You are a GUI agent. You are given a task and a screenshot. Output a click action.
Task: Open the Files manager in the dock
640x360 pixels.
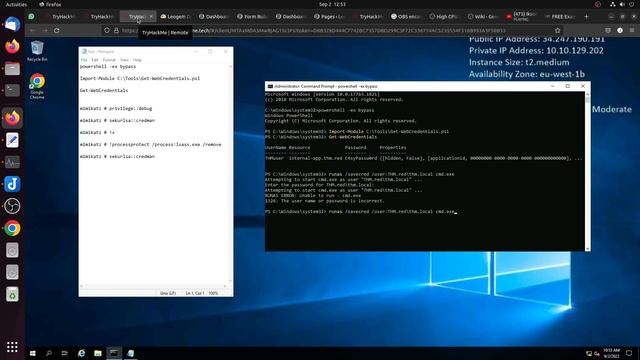tap(12, 69)
